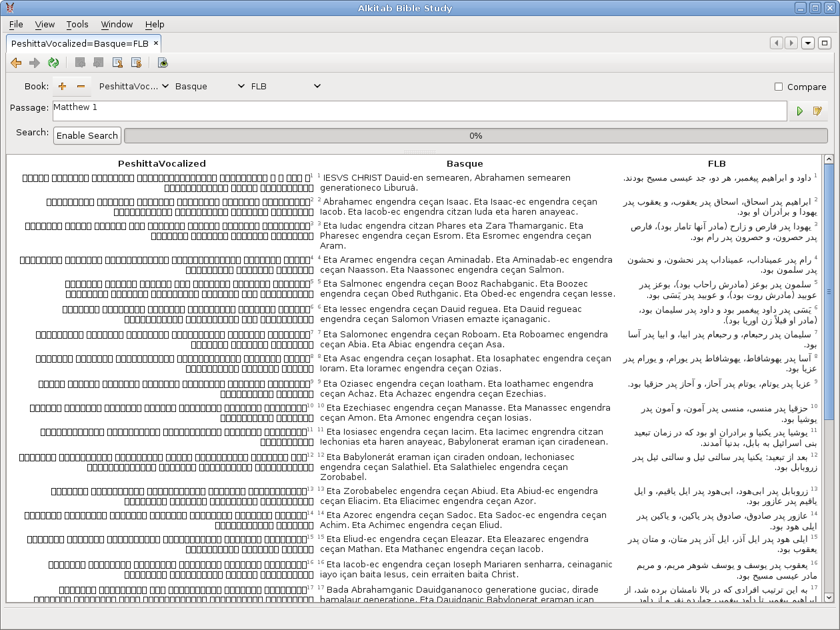This screenshot has height=630, width=840.
Task: Click the Passage: label
Action: [29, 108]
